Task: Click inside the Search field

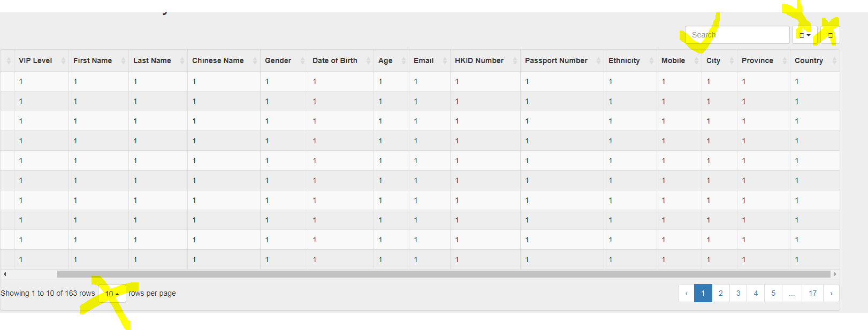Action: pos(737,34)
